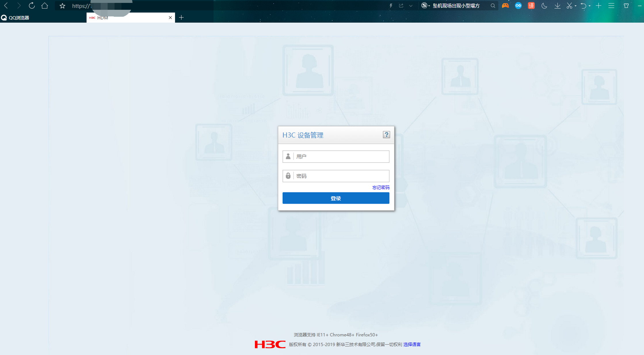Expand the scissors screenshot options arrow

(575, 6)
